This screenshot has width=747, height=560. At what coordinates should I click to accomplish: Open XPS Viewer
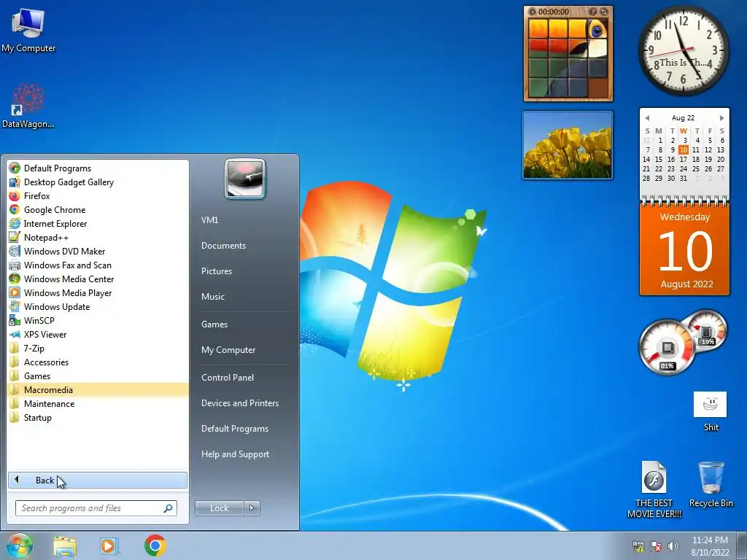98,334
